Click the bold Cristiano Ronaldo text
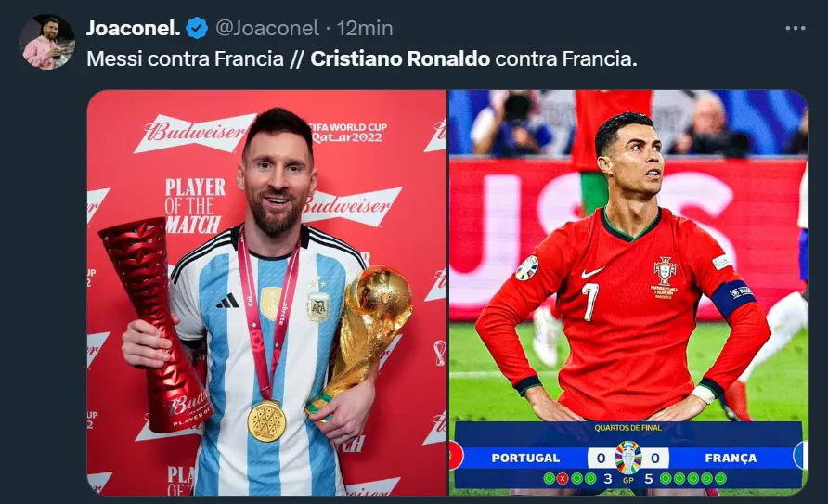Viewport: 828px width, 504px height. [400, 58]
